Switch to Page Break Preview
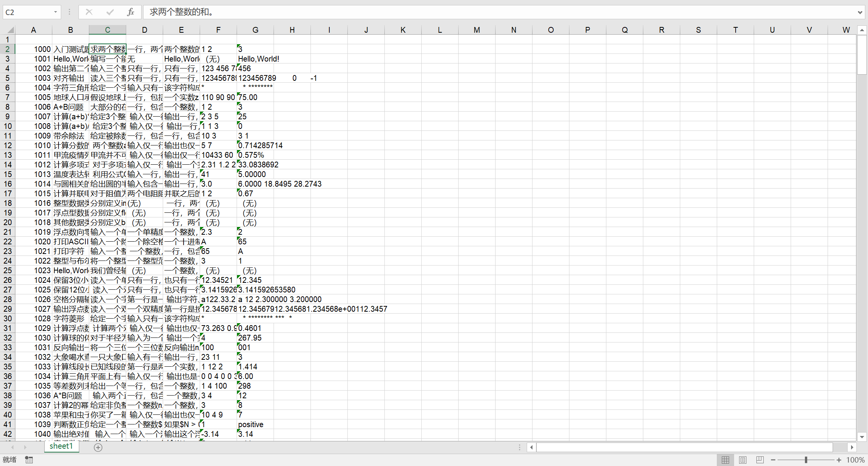868x466 pixels. coord(759,460)
